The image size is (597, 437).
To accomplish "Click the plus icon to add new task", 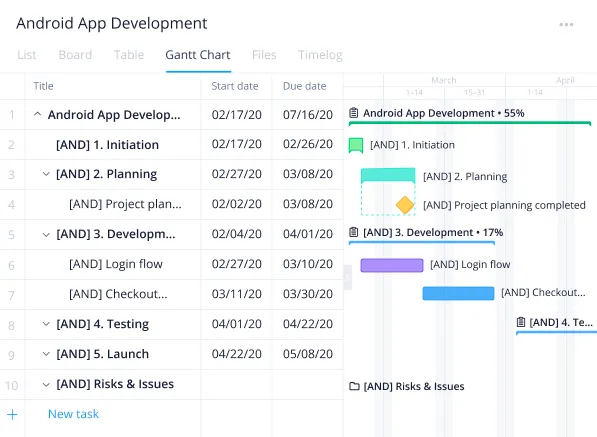I will coord(12,414).
